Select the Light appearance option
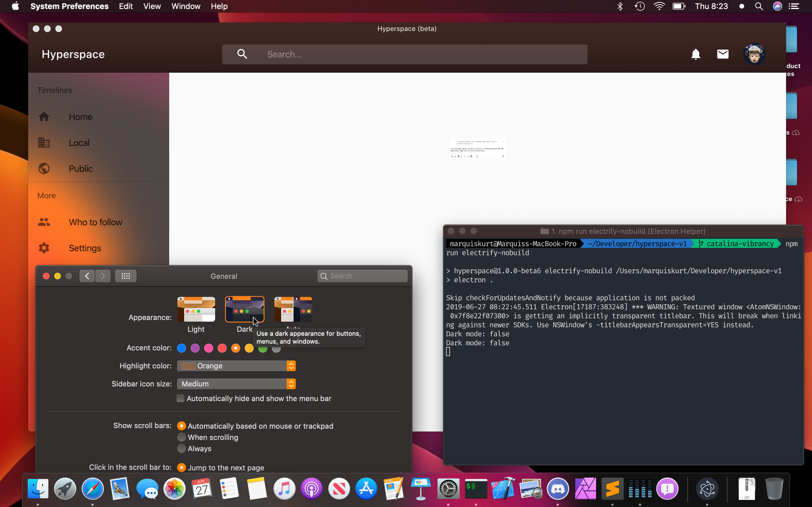 [196, 309]
